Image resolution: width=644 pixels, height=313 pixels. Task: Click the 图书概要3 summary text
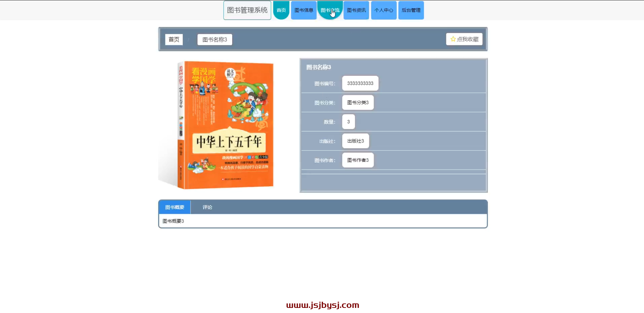[173, 221]
